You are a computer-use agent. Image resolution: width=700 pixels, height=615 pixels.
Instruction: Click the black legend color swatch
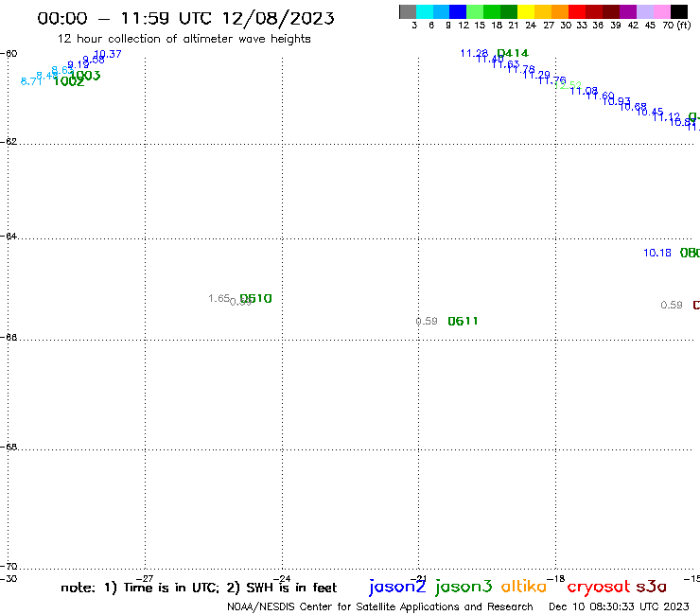tap(679, 11)
